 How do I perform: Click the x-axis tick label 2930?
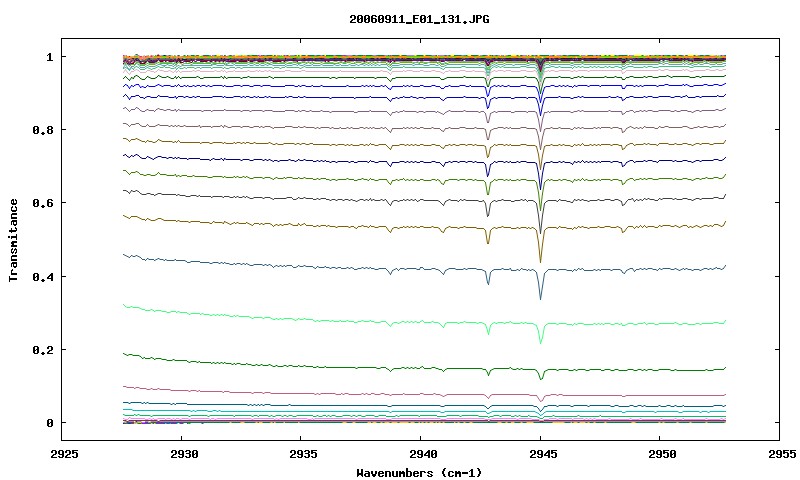[184, 454]
